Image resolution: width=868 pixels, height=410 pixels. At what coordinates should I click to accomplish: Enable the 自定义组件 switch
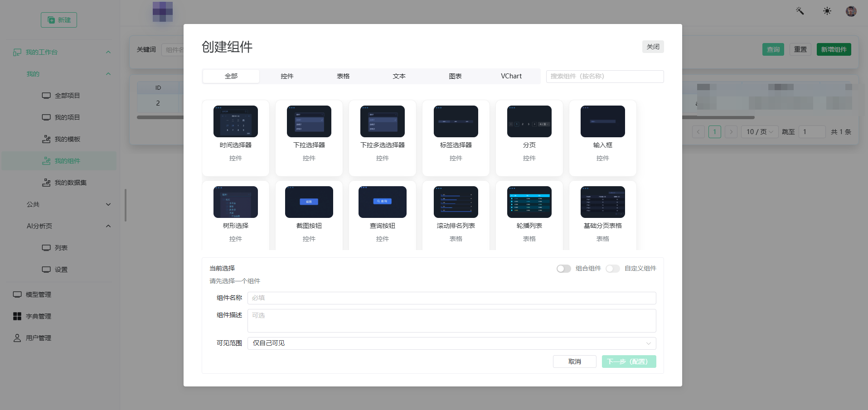click(613, 269)
